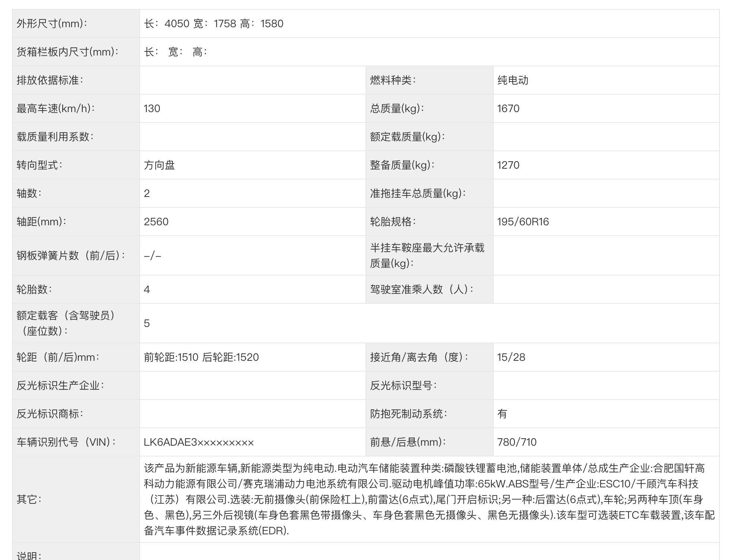Click the 总质量(kg) value 1670
Screen dimensions: 734x560
508,108
